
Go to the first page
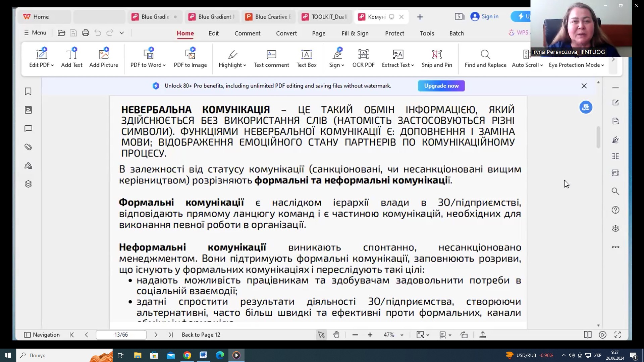(x=71, y=335)
